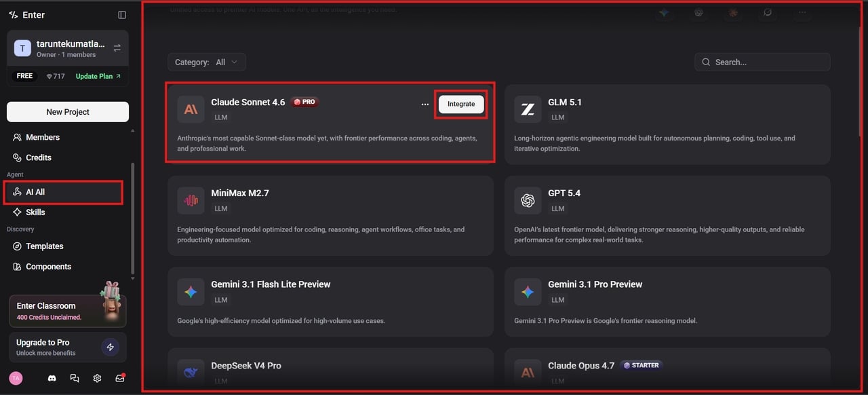Click the "OpenAI's latest frontier model" description
868x395 pixels.
pyautogui.click(x=659, y=234)
